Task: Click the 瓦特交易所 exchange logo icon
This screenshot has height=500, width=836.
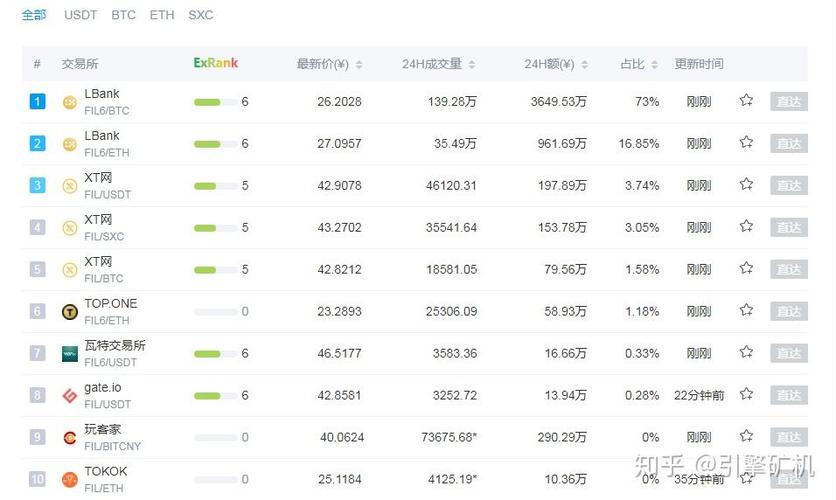Action: click(70, 354)
